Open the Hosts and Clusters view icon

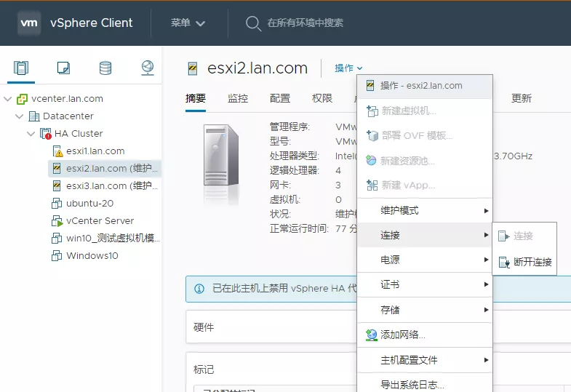(22, 68)
